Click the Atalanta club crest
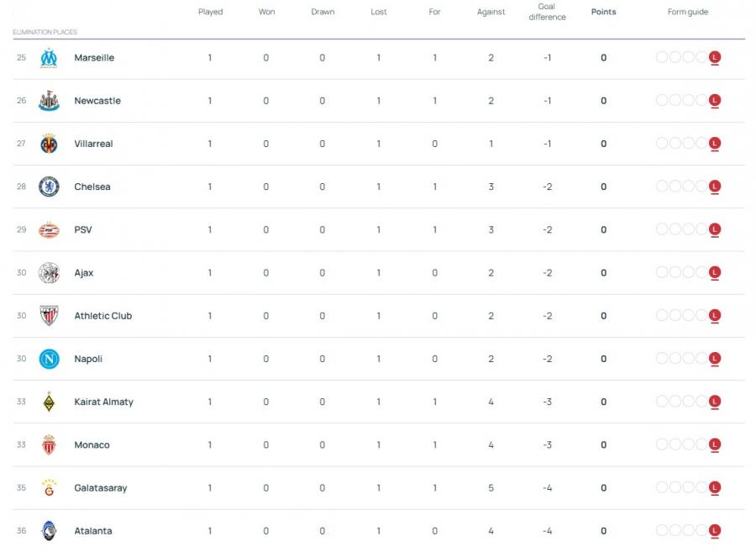 pyautogui.click(x=49, y=531)
